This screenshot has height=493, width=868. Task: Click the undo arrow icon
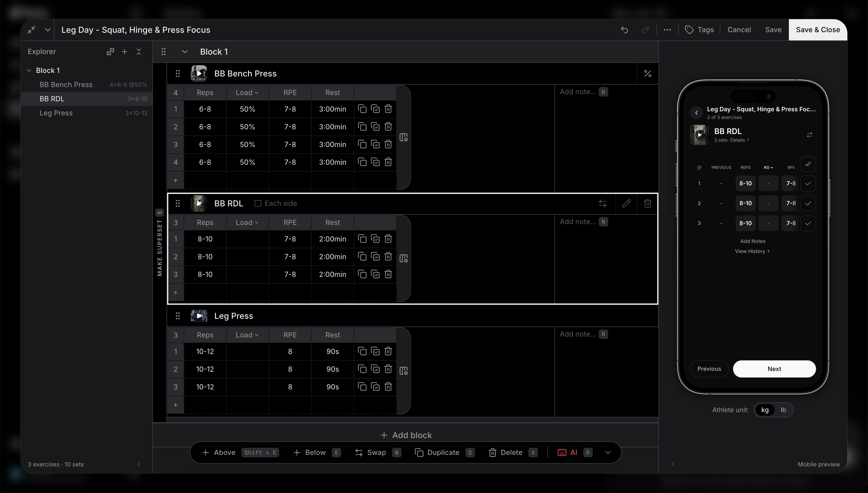[x=624, y=30]
